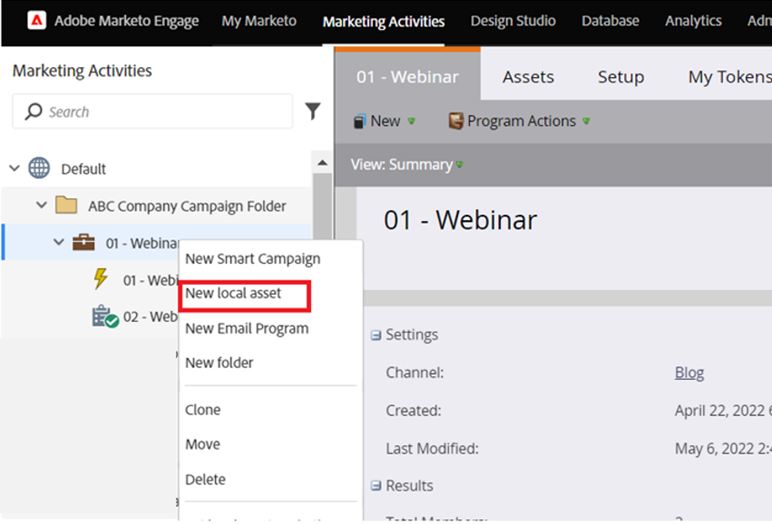Collapse the Settings section
Viewport: 772px width, 524px height.
pos(376,335)
